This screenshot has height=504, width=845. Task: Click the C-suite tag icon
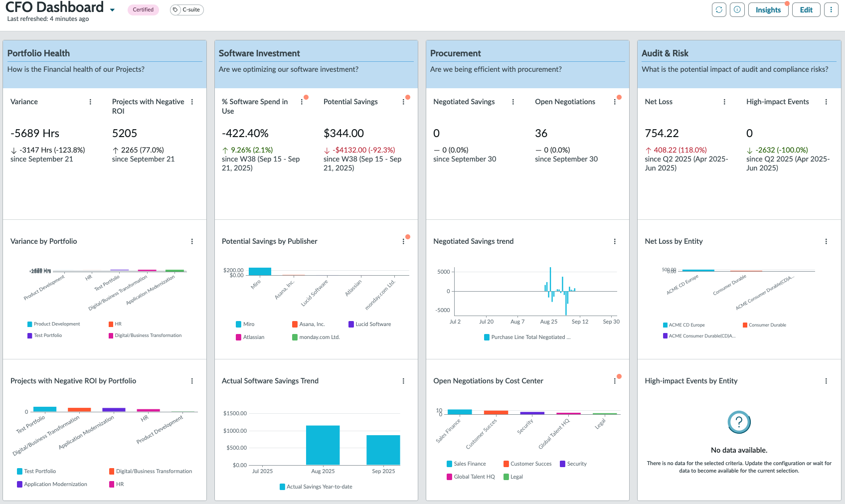coord(175,9)
